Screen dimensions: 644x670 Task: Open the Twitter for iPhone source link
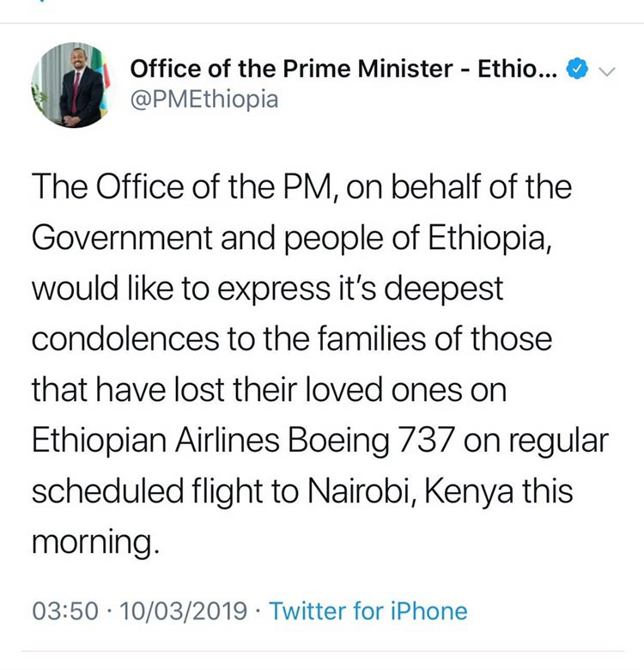click(x=368, y=612)
